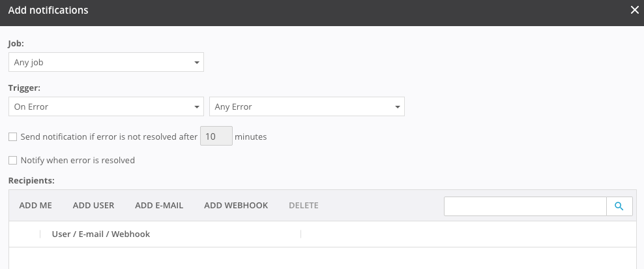Expand the On Error trigger dropdown

click(106, 107)
